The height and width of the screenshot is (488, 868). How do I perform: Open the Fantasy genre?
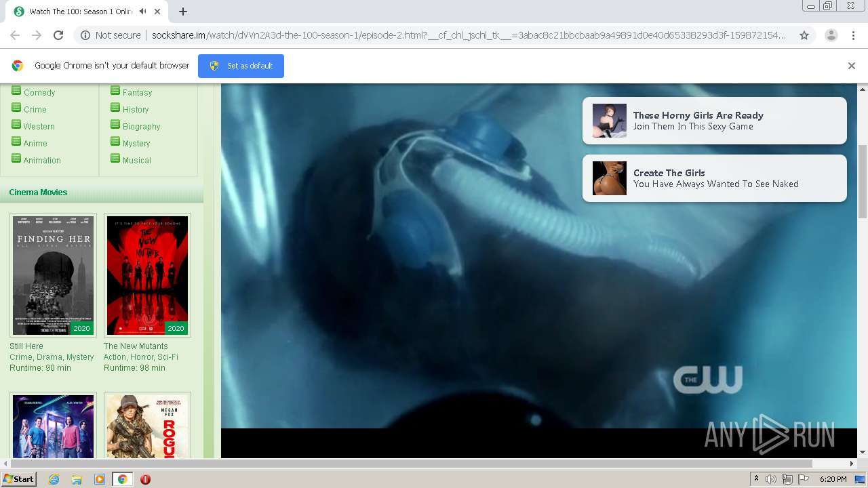pos(137,93)
